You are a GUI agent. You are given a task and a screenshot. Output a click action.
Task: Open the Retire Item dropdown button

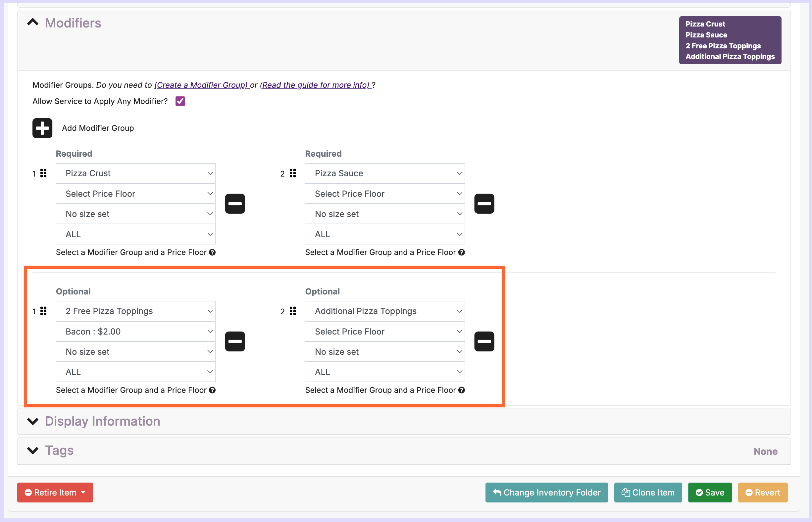(x=55, y=492)
